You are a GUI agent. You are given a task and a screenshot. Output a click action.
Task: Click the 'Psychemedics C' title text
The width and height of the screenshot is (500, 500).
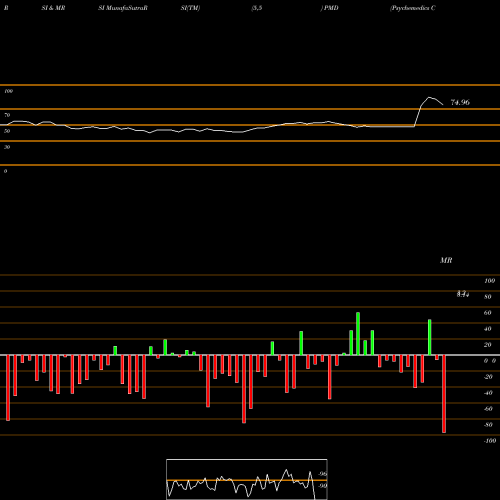click(413, 8)
